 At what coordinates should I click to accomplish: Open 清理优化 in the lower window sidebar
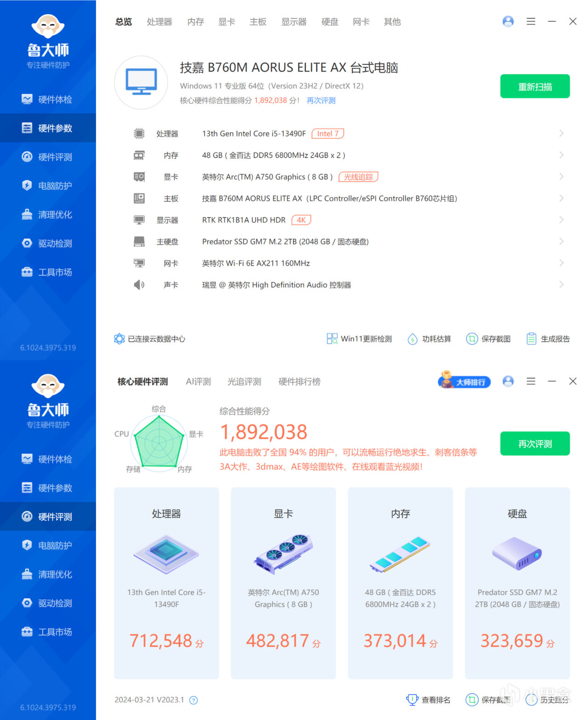click(x=48, y=574)
